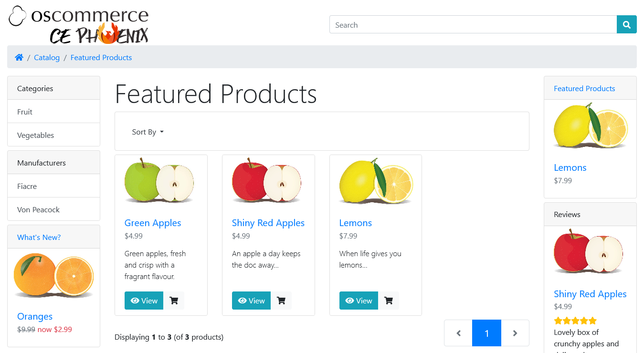Image resolution: width=644 pixels, height=353 pixels.
Task: Add Lemons to the cart
Action: [389, 301]
